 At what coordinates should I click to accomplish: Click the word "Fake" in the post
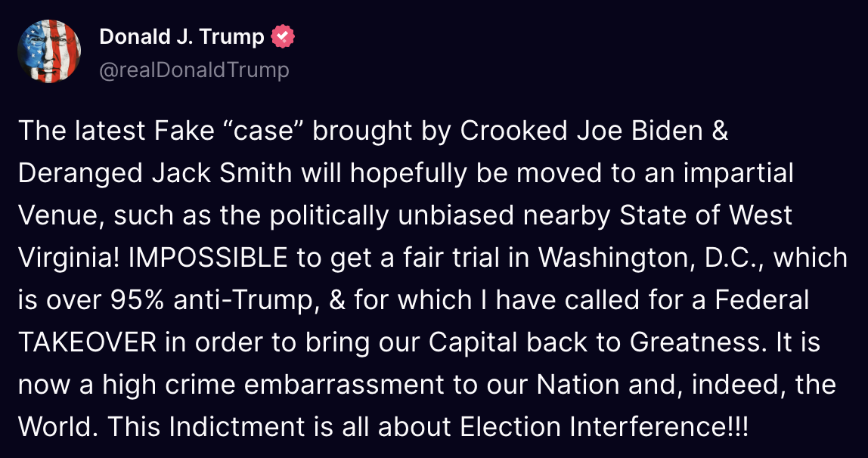point(186,132)
